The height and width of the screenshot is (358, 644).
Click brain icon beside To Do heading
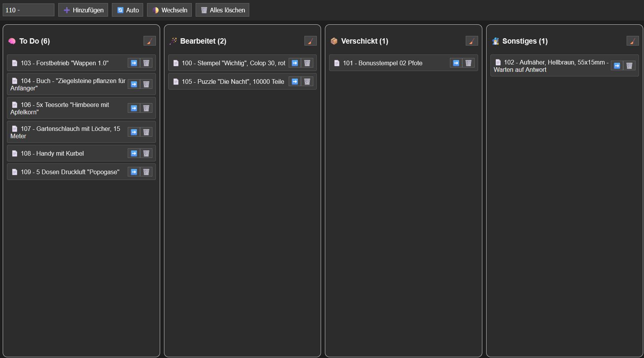[12, 41]
